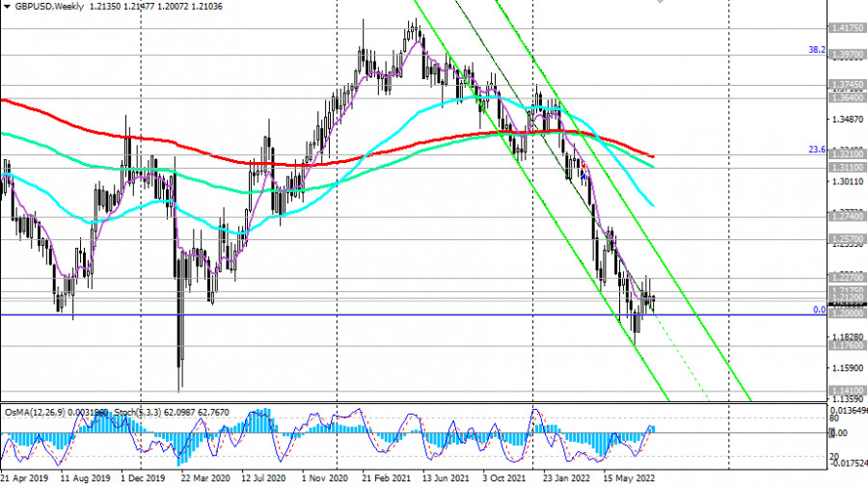This screenshot has height=488, width=868.
Task: Click the 0.0 Fibonacci level label
Action: coord(818,310)
